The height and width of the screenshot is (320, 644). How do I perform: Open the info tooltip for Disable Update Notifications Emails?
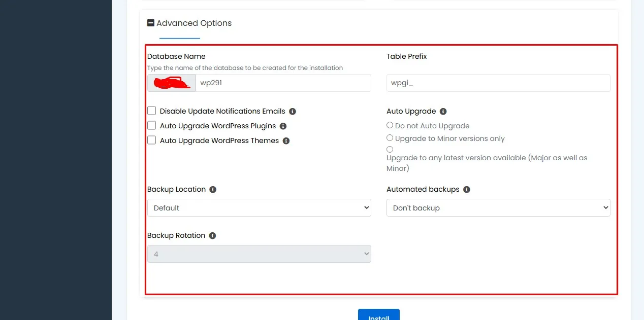[x=292, y=111]
